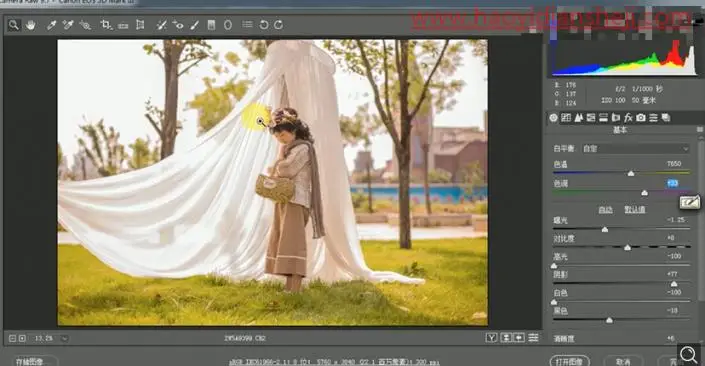Select the Straighten tool
This screenshot has width=705, height=366.
pyautogui.click(x=123, y=25)
